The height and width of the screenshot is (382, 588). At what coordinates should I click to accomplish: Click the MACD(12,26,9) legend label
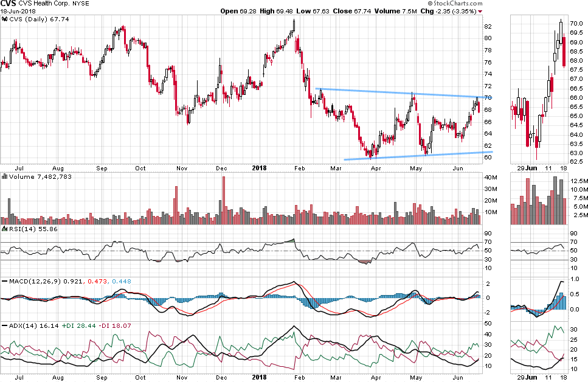pyautogui.click(x=35, y=281)
